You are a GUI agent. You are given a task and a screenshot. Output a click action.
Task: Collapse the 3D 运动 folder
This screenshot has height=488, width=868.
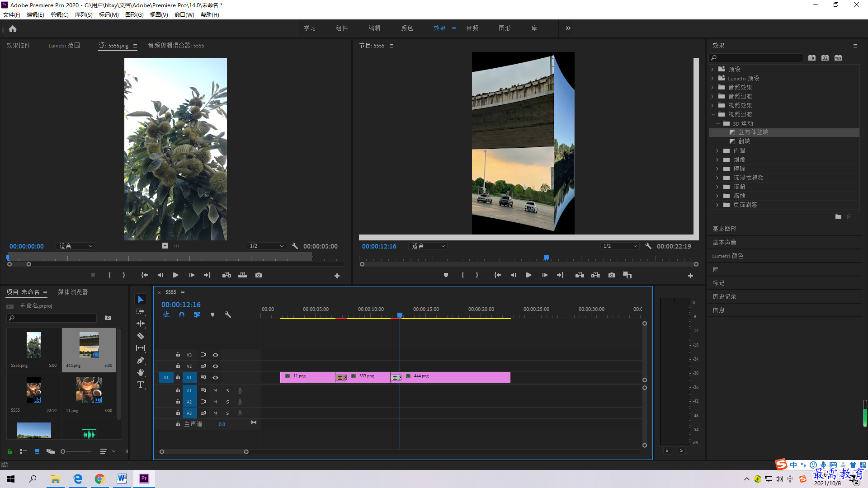(718, 123)
